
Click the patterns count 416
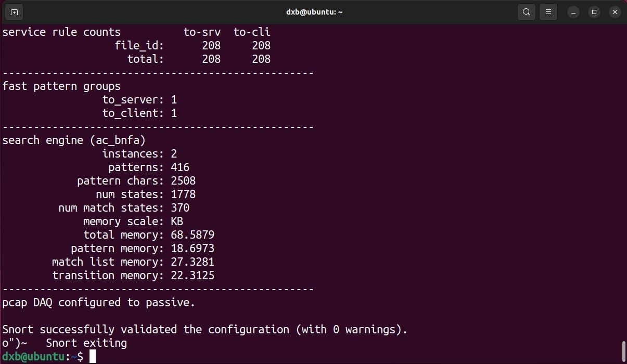[x=180, y=167]
